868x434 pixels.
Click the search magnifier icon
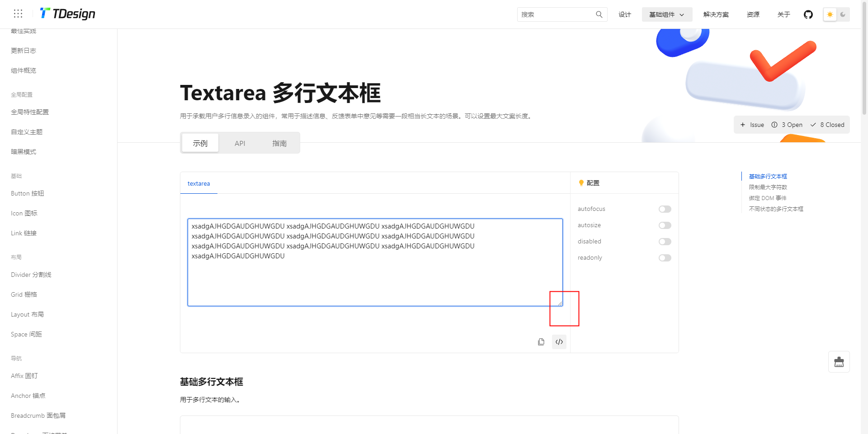[599, 14]
